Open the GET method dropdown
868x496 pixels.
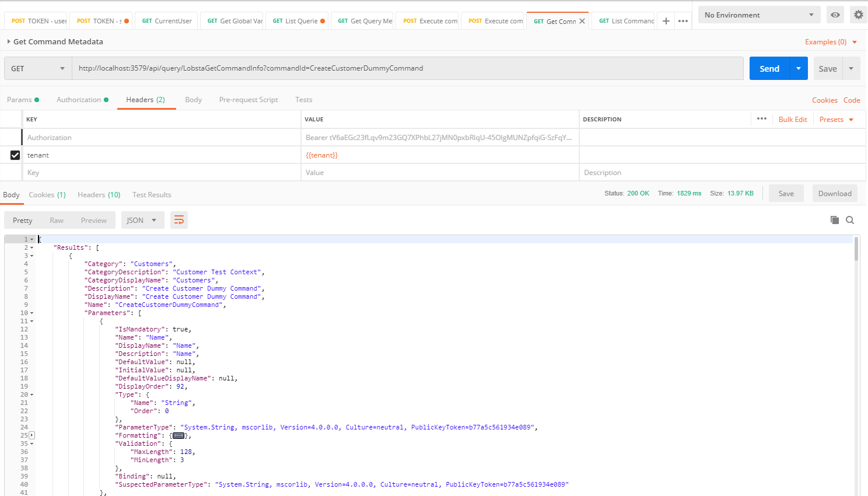click(38, 68)
